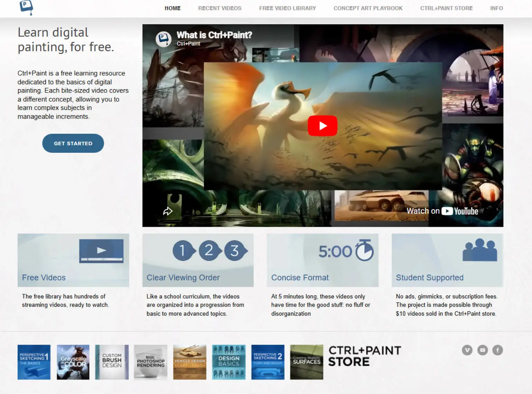Screen dimensions: 532x394
Task: Open the Design Basics store thumbnail
Action: click(229, 362)
